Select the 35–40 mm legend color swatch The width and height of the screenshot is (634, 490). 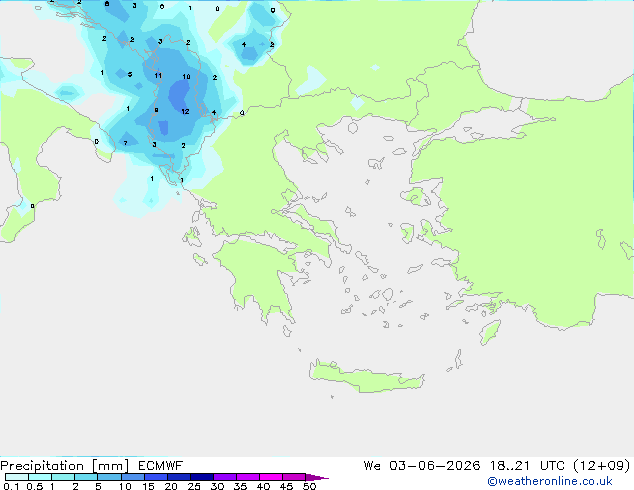coord(247,477)
